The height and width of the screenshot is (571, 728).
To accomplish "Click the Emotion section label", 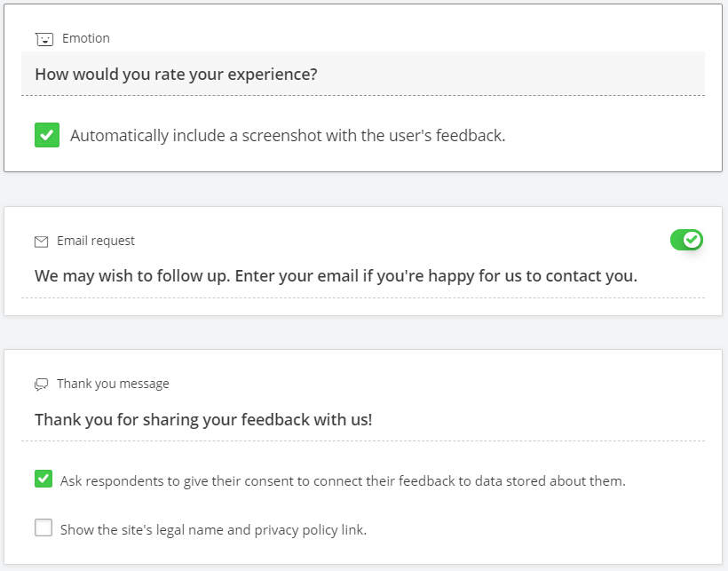I will (x=86, y=38).
